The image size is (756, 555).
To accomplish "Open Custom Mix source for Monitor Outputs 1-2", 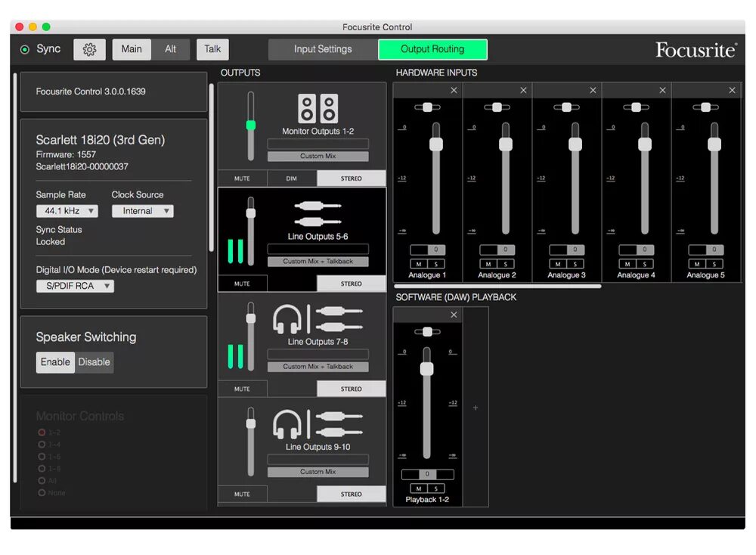I will click(x=318, y=157).
